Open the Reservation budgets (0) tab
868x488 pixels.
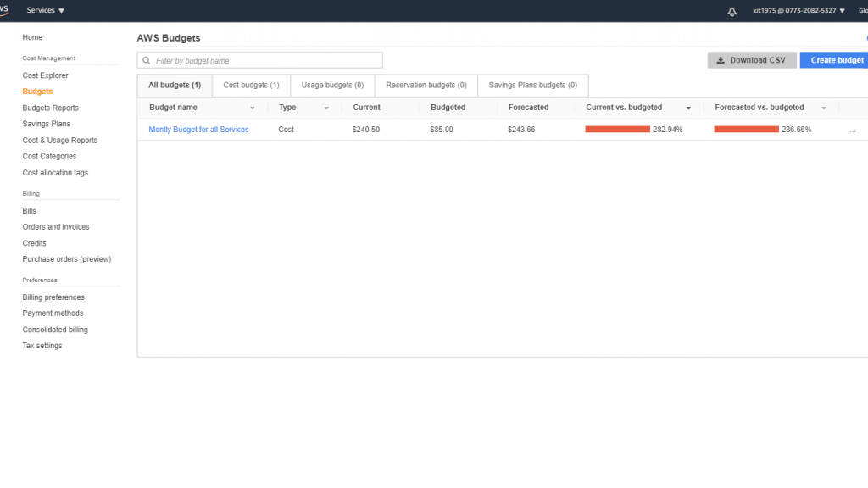(426, 86)
